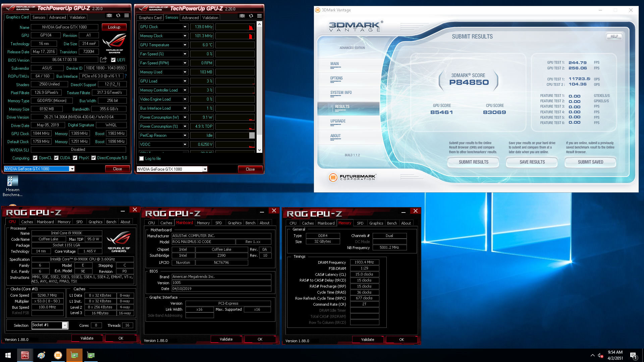This screenshot has width=644, height=362.
Task: Click the BIOS share/export icon
Action: [x=104, y=60]
